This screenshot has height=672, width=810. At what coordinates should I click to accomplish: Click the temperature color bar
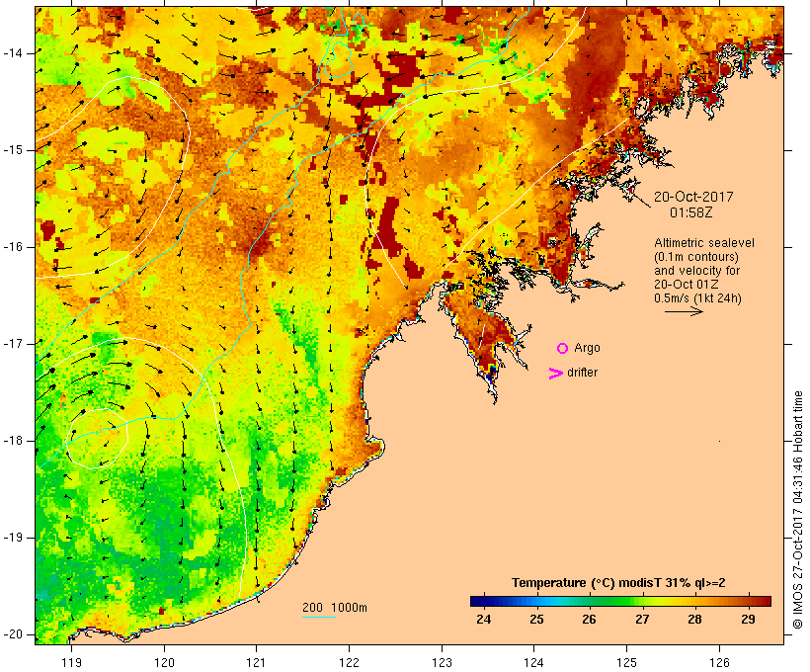pos(620,601)
